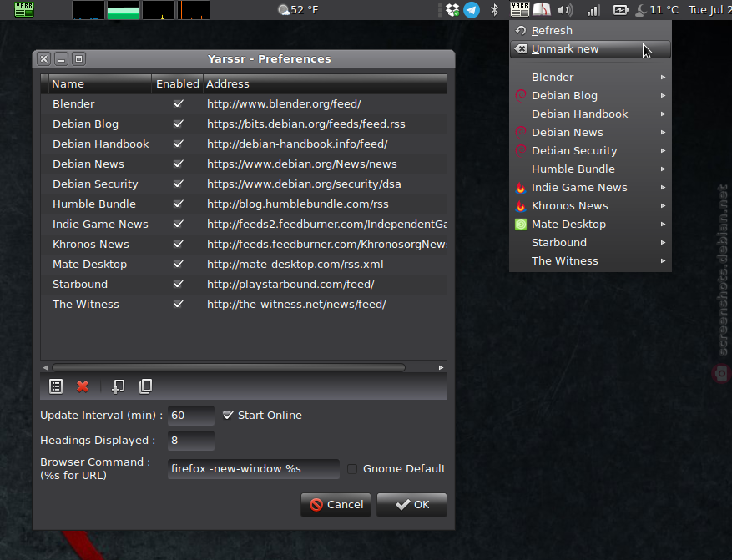Expand the Debian News submenu arrow
This screenshot has height=560, width=732.
pos(663,133)
